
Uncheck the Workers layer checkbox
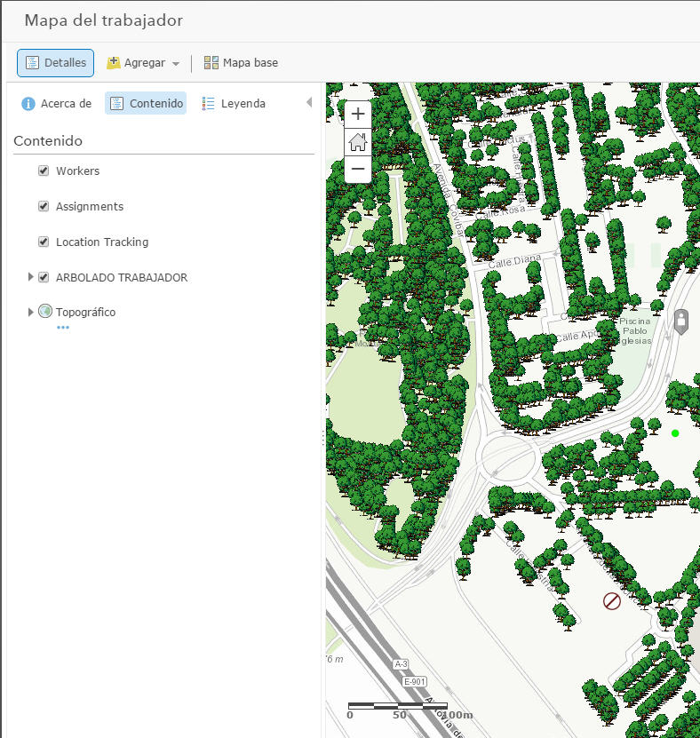44,171
